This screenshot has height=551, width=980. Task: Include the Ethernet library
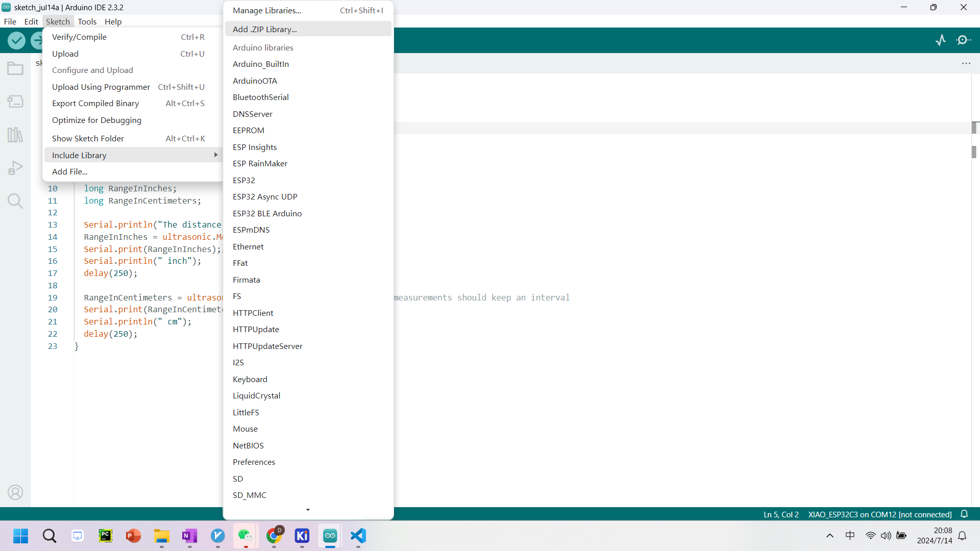pyautogui.click(x=308, y=246)
